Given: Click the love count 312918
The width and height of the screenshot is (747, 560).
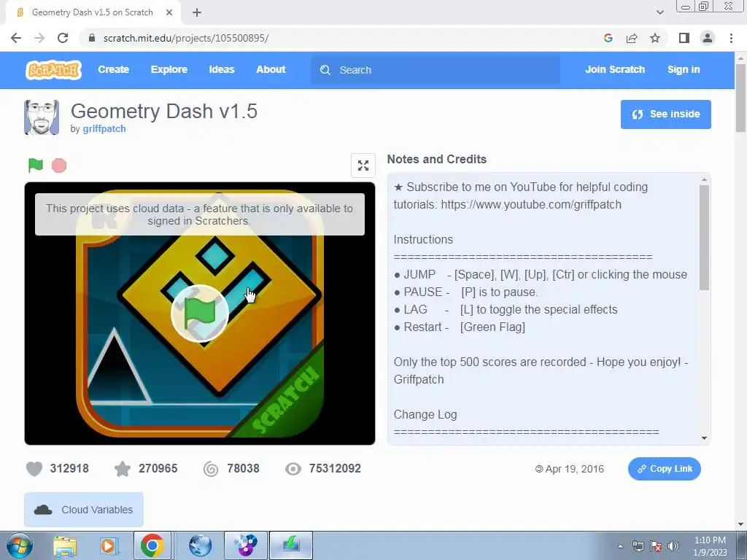Looking at the screenshot, I should (x=69, y=469).
